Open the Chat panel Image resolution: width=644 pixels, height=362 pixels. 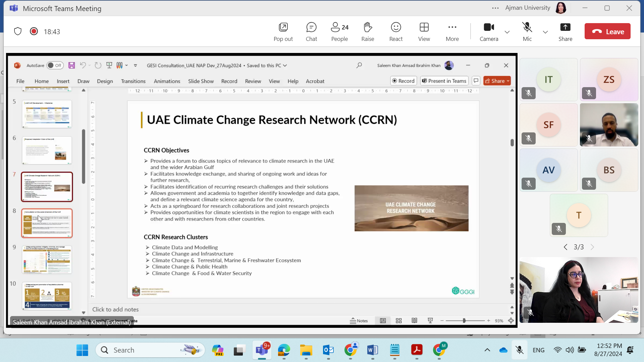pos(311,32)
